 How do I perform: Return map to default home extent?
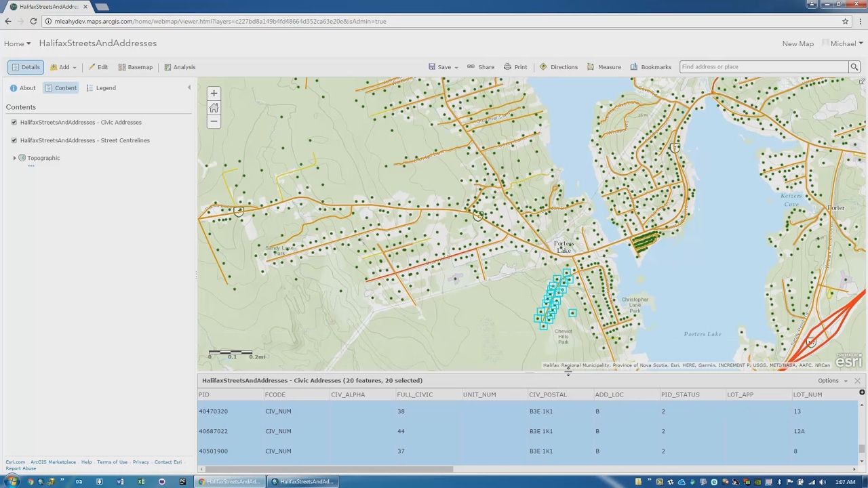pos(214,108)
